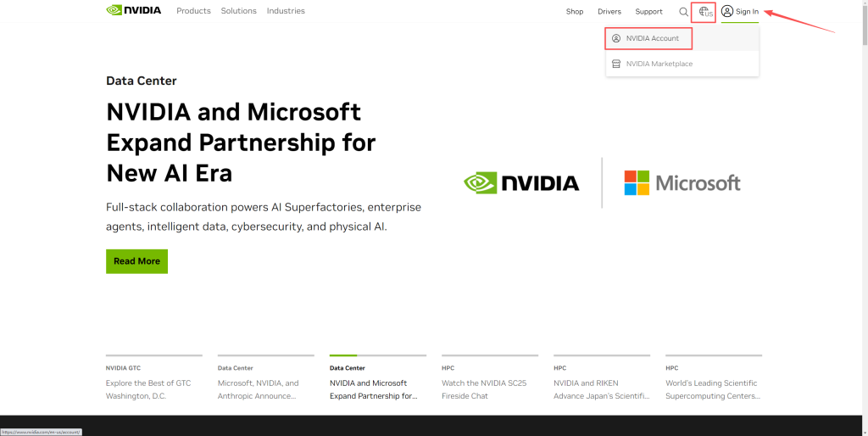Click the NVIDIA Marketplace store icon
The height and width of the screenshot is (436, 868).
tap(616, 64)
